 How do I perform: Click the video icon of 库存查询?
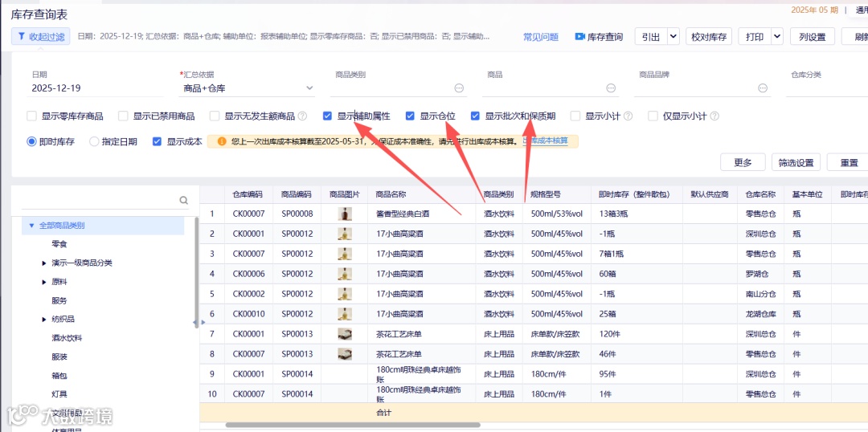579,36
